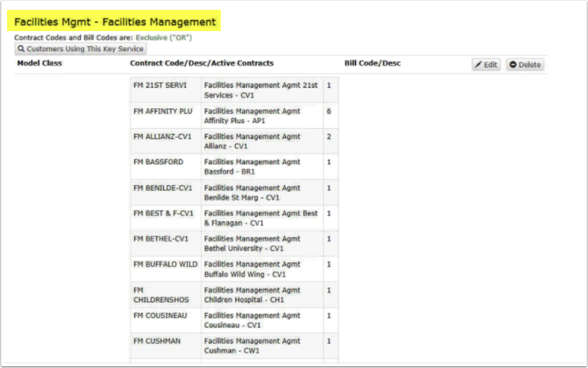Click the Delete button
The height and width of the screenshot is (368, 588).
coord(525,64)
